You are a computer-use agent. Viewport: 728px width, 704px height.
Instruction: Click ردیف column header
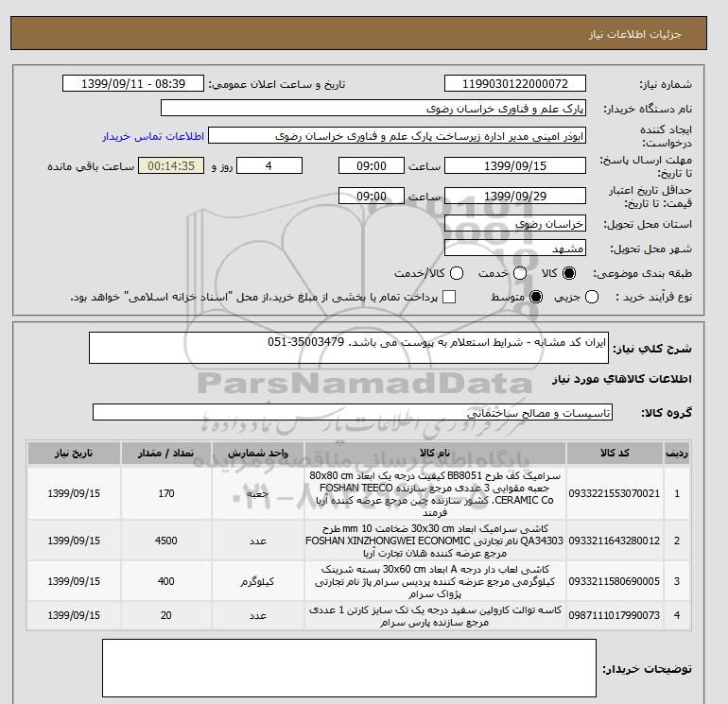[x=676, y=453]
